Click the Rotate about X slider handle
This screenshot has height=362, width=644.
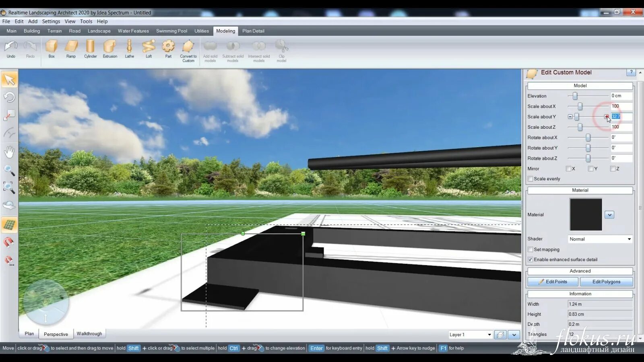pyautogui.click(x=588, y=138)
